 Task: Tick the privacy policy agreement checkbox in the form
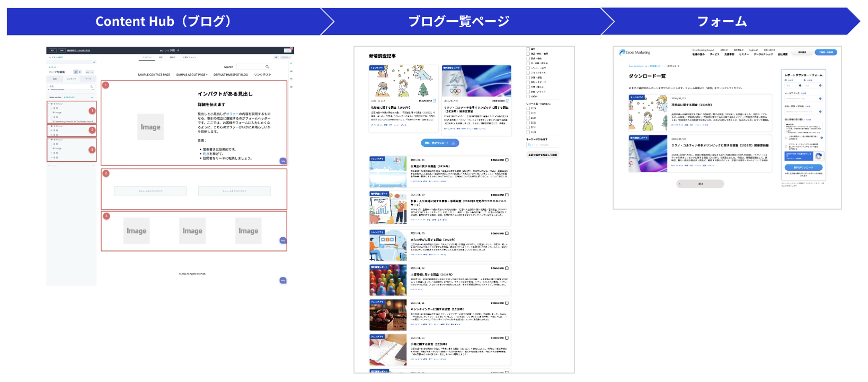point(786,137)
